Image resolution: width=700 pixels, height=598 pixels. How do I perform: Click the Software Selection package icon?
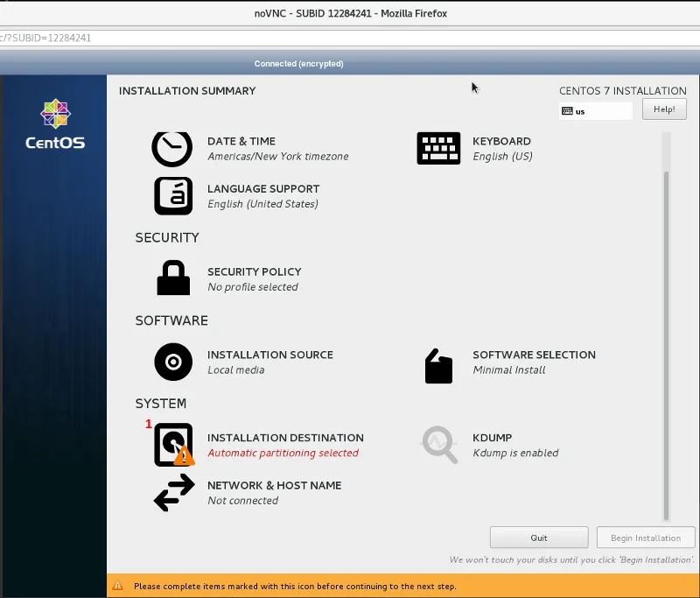438,366
